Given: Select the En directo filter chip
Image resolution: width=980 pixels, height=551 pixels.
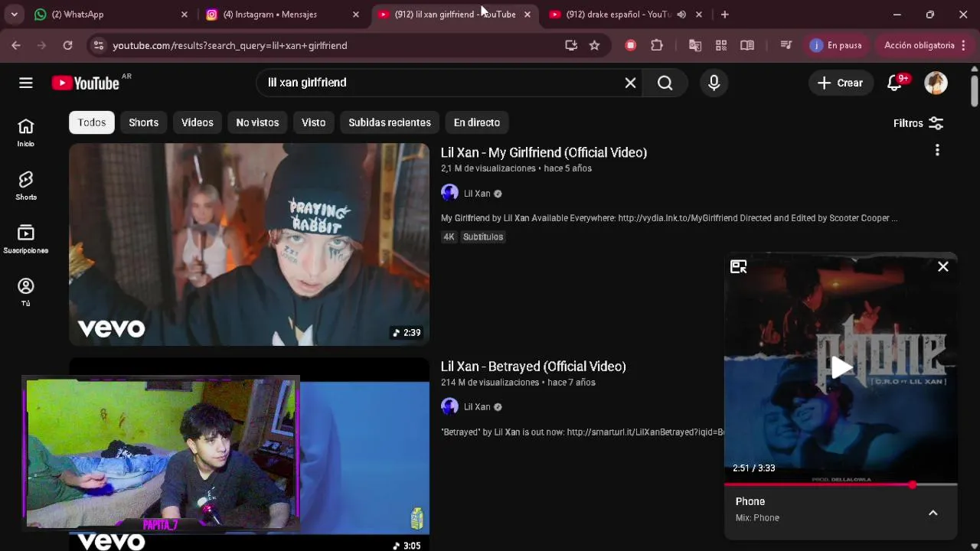Looking at the screenshot, I should point(476,122).
